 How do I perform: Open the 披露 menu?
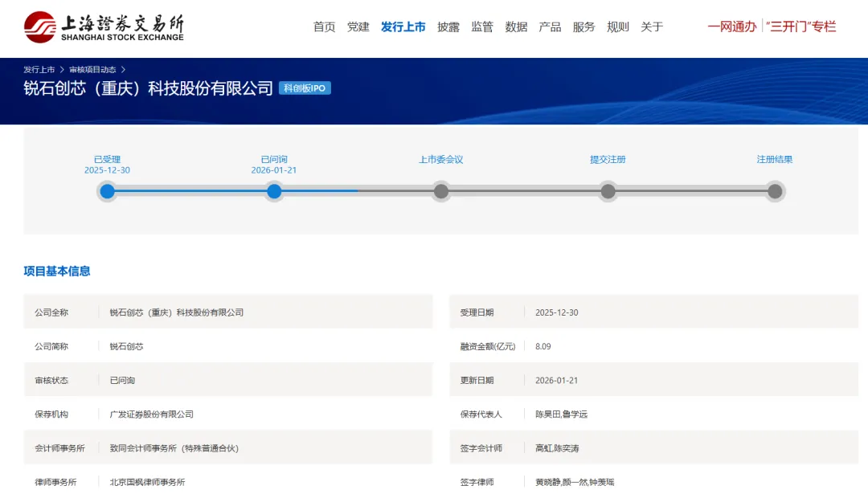(448, 27)
